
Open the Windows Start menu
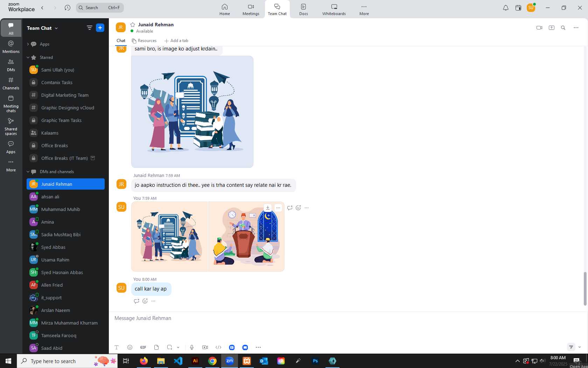(8, 361)
